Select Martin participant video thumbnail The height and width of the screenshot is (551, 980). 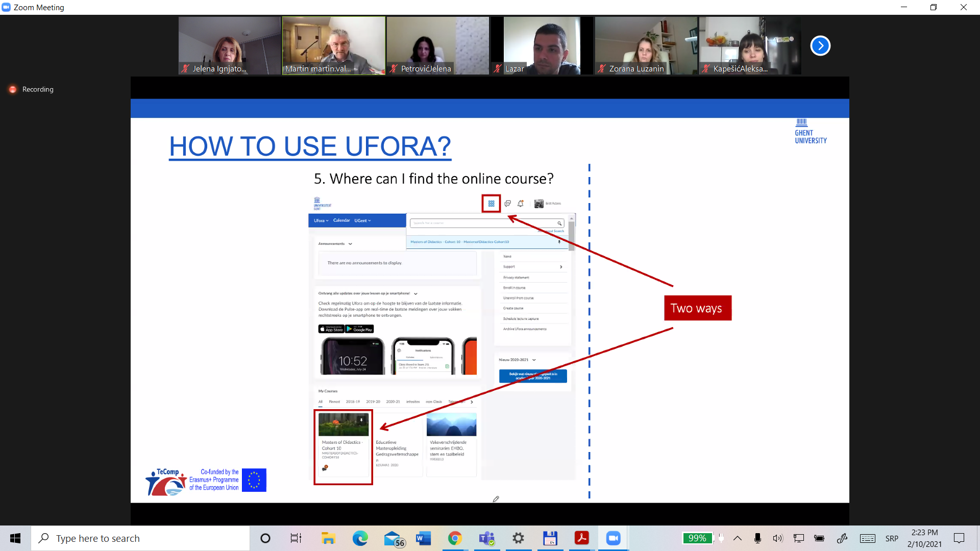(x=334, y=45)
